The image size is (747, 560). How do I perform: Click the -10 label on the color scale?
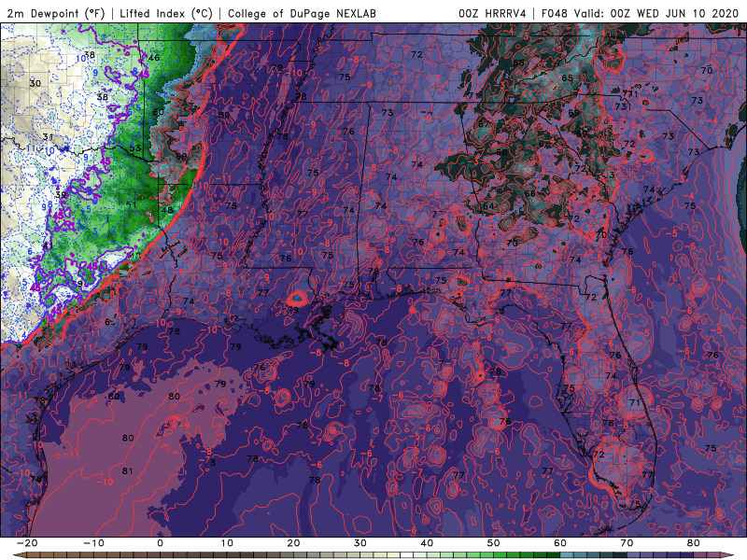click(x=93, y=543)
